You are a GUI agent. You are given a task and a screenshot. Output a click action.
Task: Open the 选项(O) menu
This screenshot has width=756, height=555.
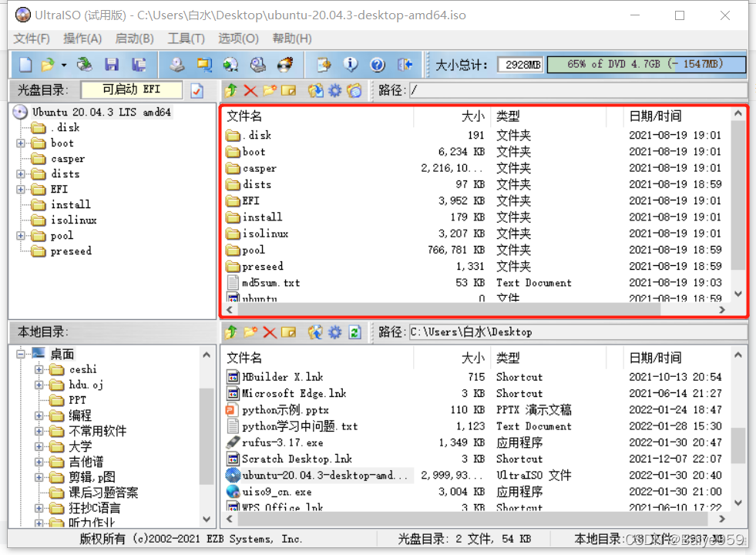pos(238,39)
